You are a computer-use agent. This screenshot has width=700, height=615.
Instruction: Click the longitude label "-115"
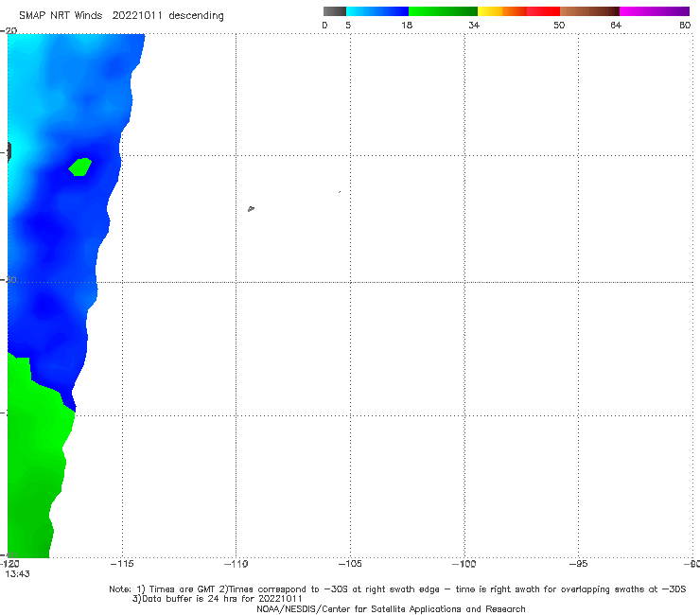click(x=122, y=564)
